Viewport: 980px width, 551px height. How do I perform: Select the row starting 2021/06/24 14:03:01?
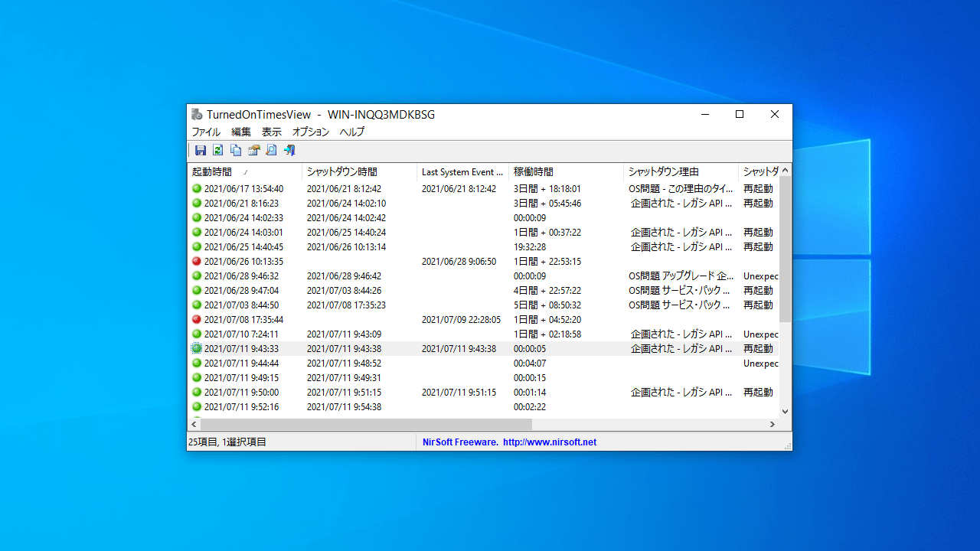(x=483, y=232)
